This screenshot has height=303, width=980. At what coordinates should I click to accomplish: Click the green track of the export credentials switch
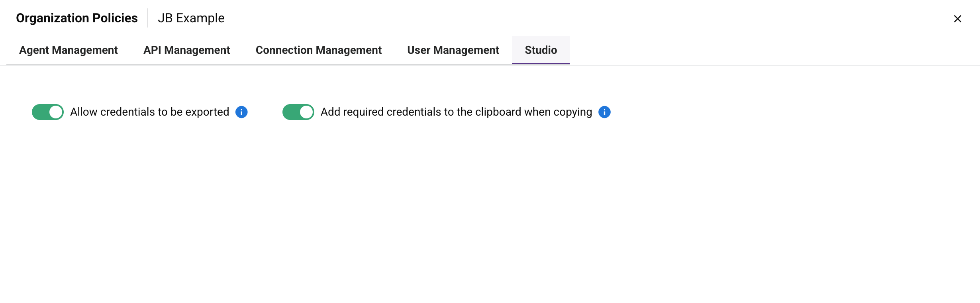(x=40, y=112)
